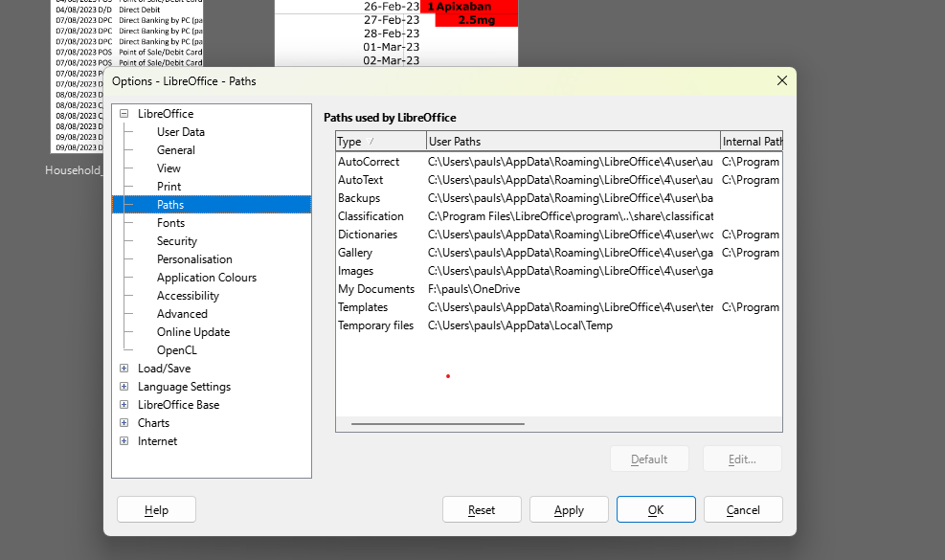Open the Advanced options page
This screenshot has height=560, width=945.
182,313
